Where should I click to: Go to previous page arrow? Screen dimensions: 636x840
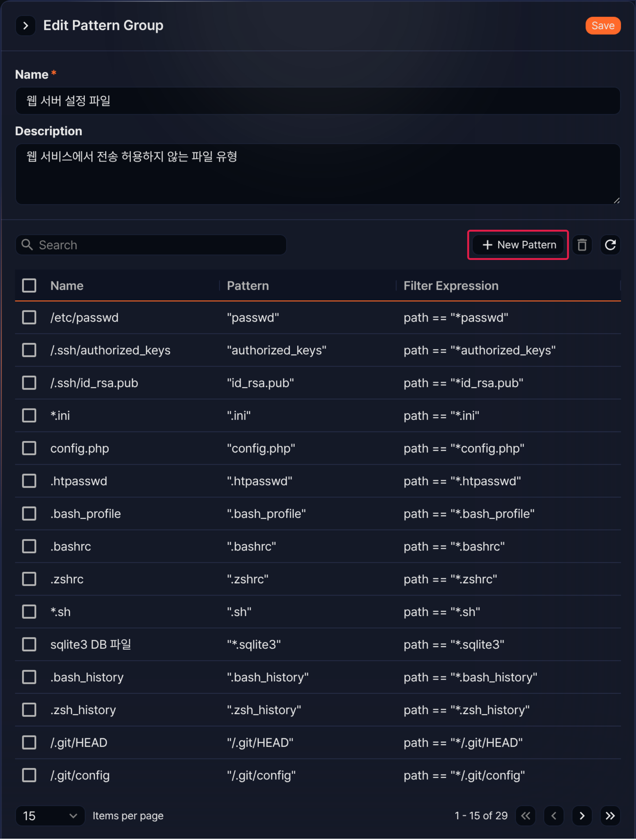(554, 816)
